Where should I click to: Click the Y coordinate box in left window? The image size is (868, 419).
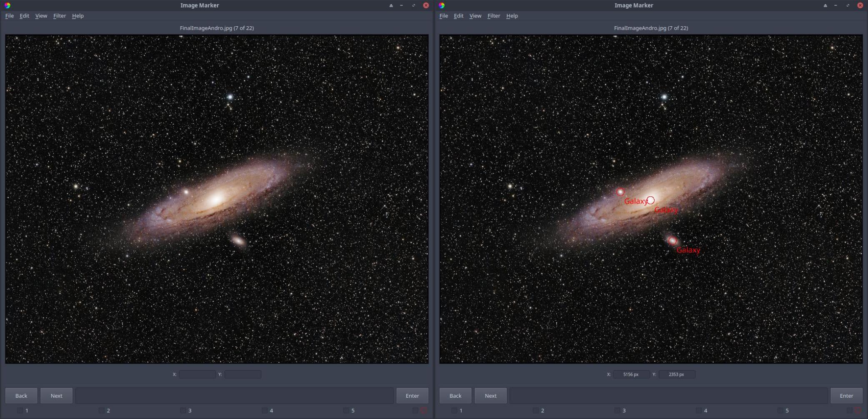pos(243,374)
